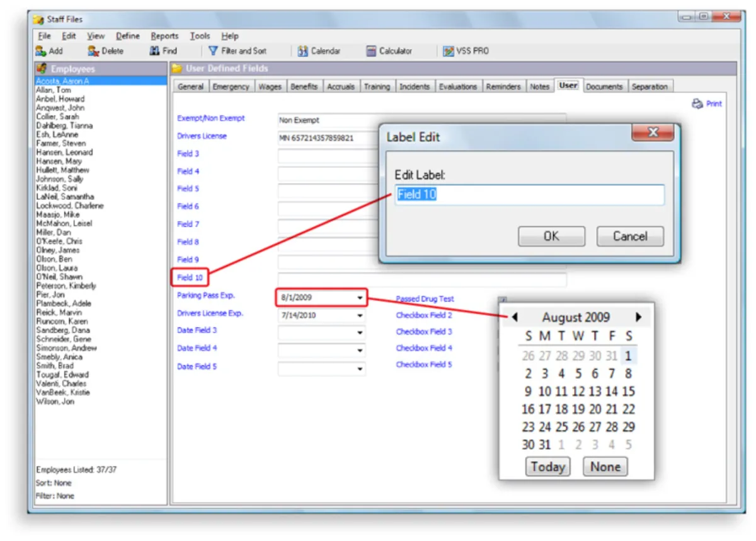Click the Delete employee toolbar button
Image resolution: width=756 pixels, height=541 pixels.
(x=105, y=51)
